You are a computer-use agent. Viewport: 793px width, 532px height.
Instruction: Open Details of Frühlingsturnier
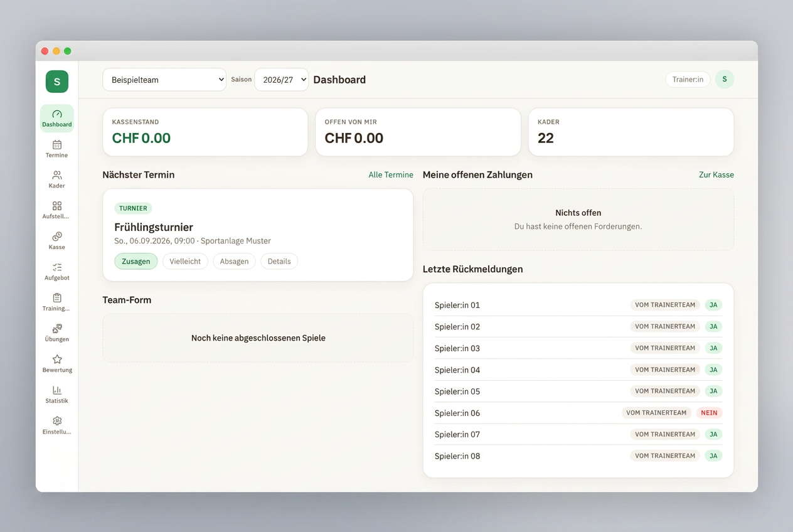point(279,261)
